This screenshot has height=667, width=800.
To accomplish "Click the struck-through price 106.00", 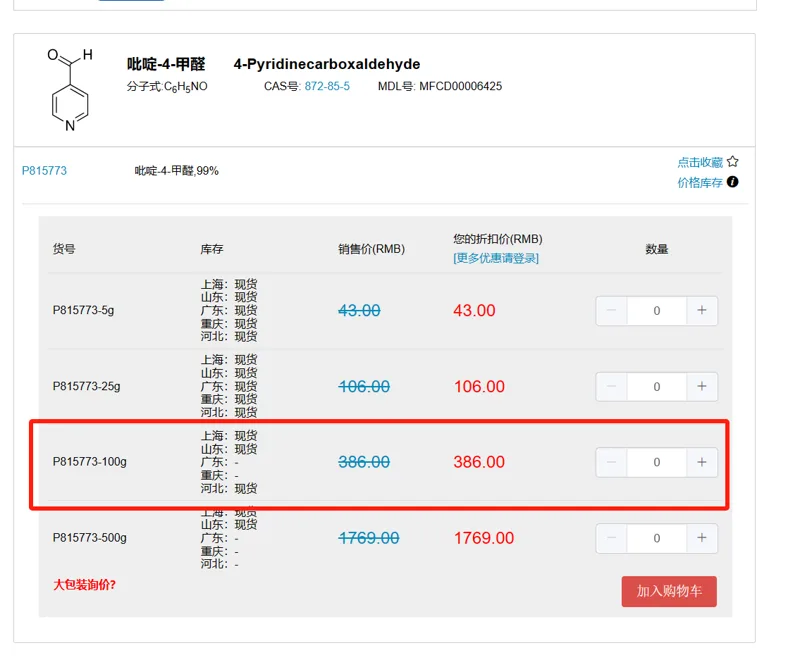I will click(364, 387).
